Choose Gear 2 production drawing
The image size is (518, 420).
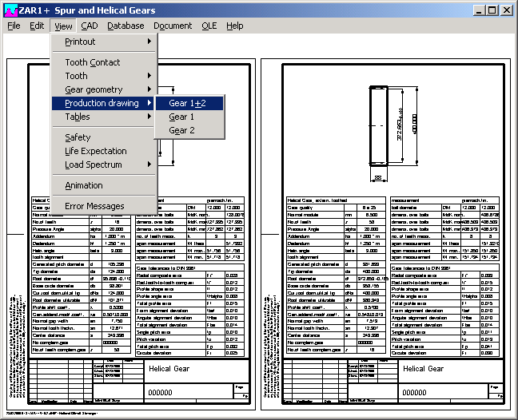(181, 130)
